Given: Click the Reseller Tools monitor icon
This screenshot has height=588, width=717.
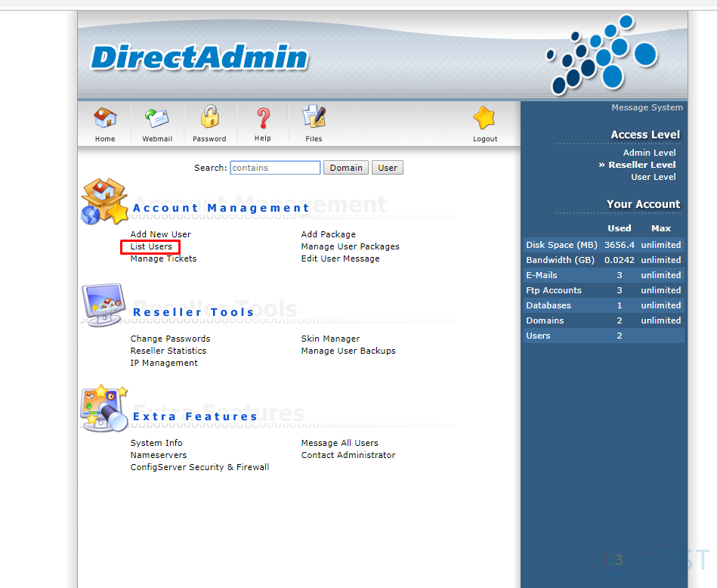Looking at the screenshot, I should [x=104, y=305].
